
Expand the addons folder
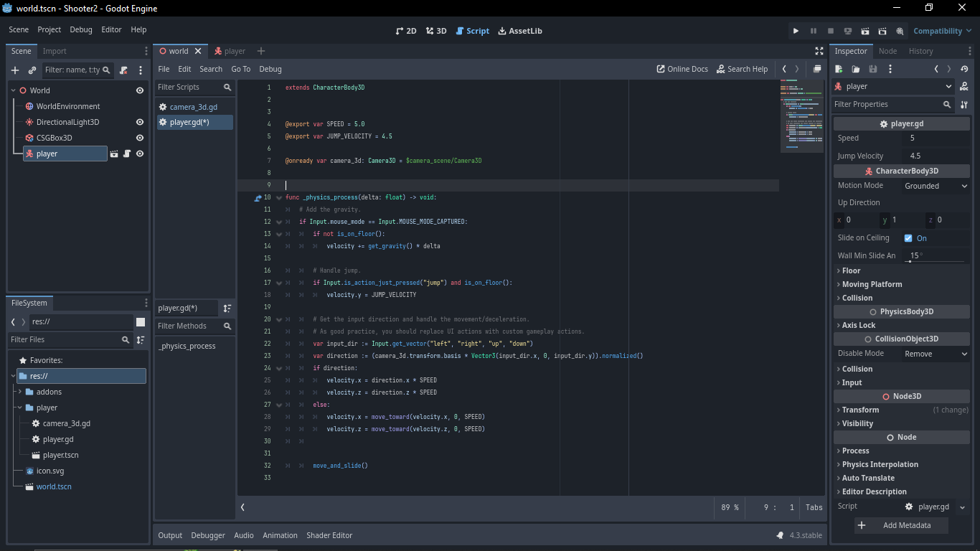pos(20,392)
